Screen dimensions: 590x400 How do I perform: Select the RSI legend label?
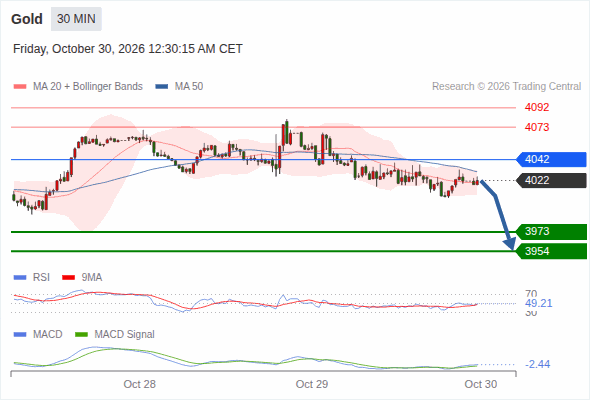(x=41, y=278)
